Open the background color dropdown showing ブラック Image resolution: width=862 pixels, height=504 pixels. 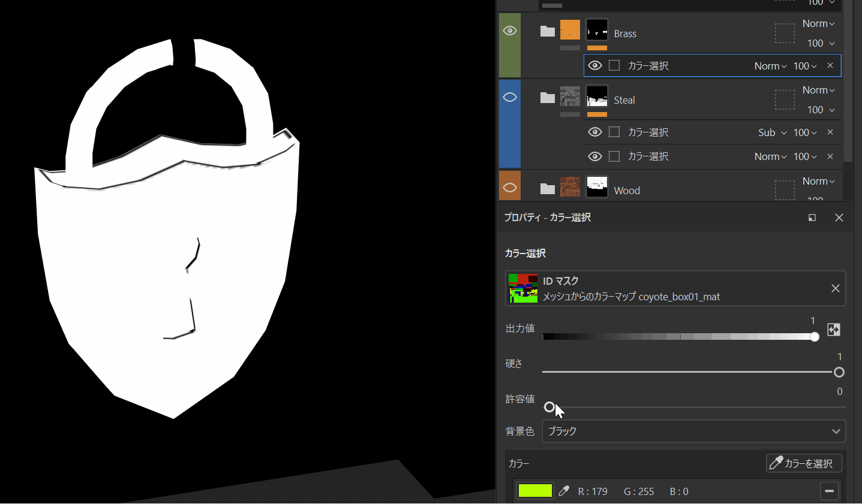pos(693,431)
